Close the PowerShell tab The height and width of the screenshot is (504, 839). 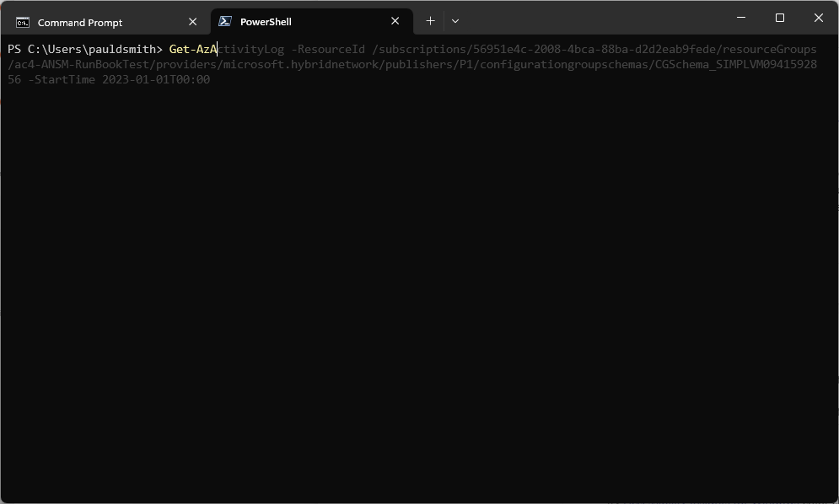click(395, 20)
